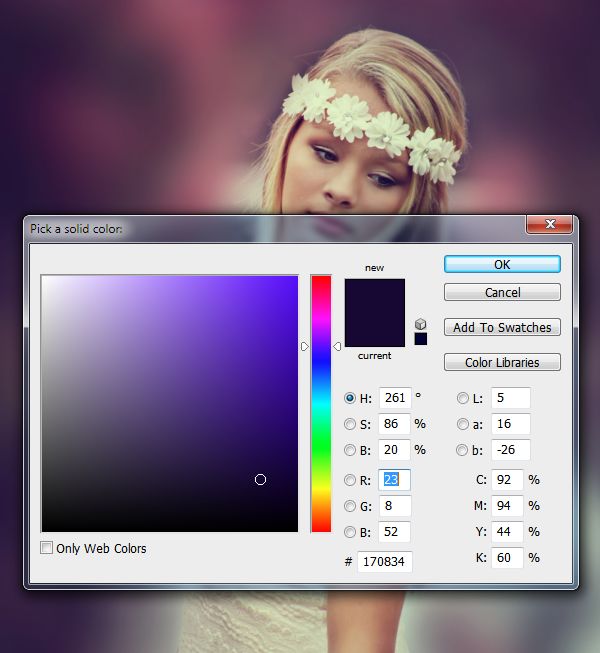Select the L lightness radio button
The width and height of the screenshot is (600, 653).
(463, 398)
